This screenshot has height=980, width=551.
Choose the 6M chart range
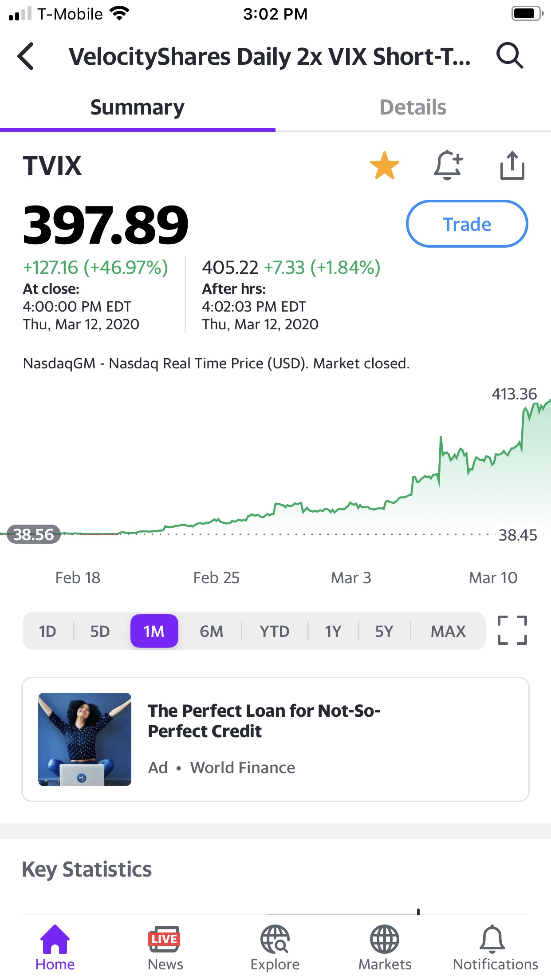pyautogui.click(x=211, y=631)
